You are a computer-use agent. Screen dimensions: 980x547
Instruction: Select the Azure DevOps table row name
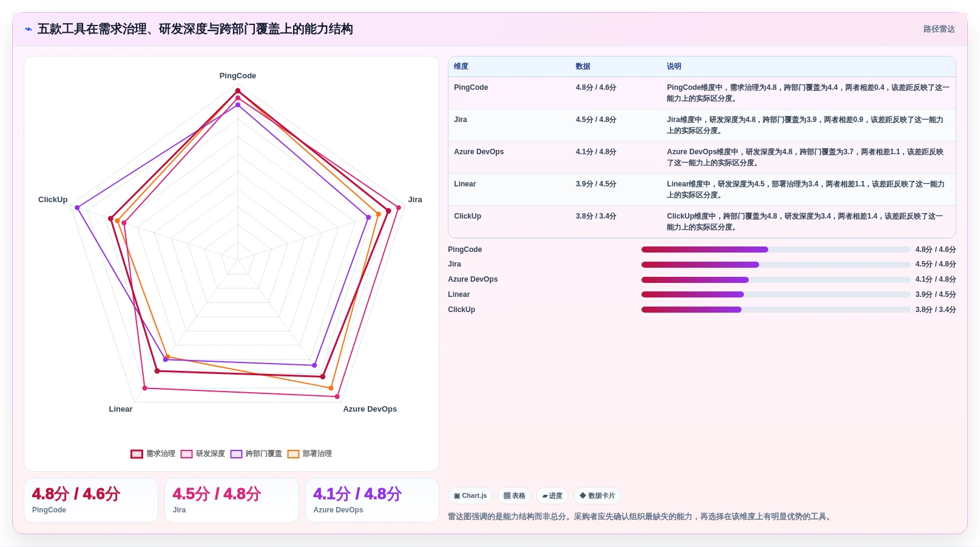tap(479, 152)
